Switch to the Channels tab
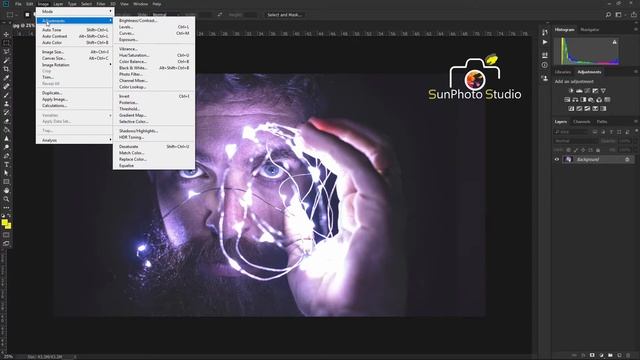This screenshot has height=360, width=640. point(582,122)
